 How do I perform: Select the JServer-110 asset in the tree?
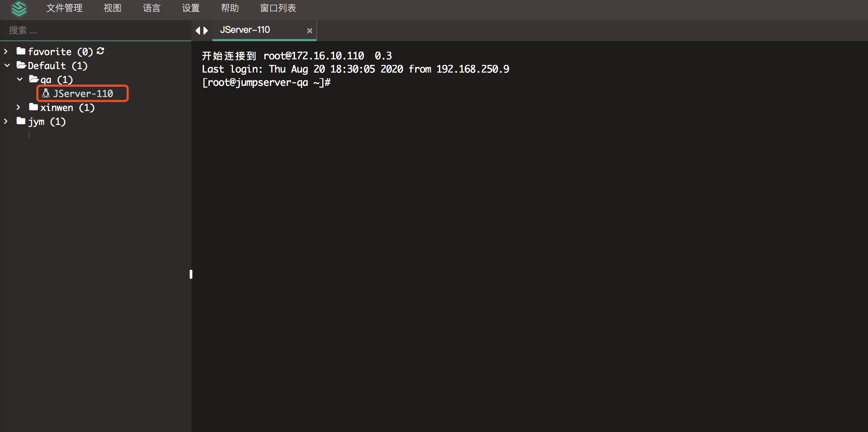83,94
